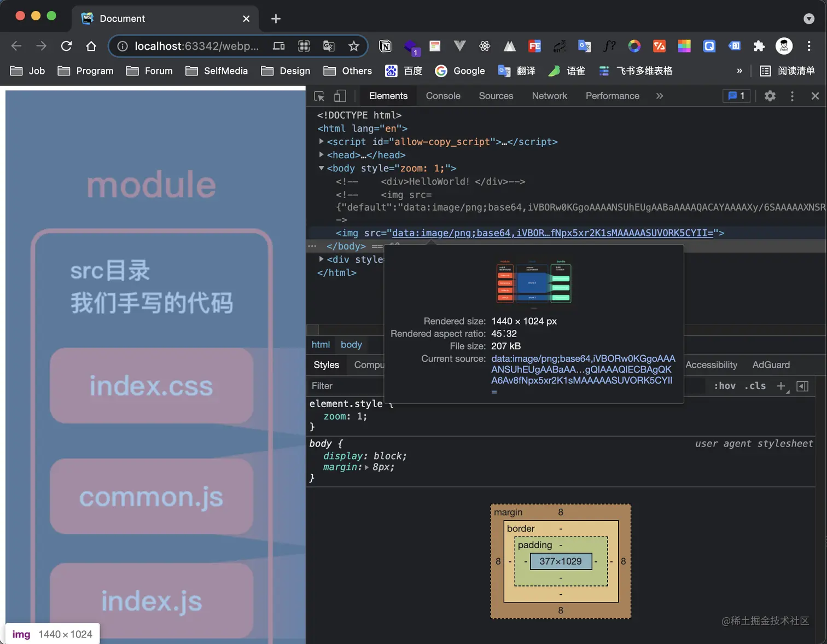Reload the page
This screenshot has width=827, height=644.
(x=66, y=46)
